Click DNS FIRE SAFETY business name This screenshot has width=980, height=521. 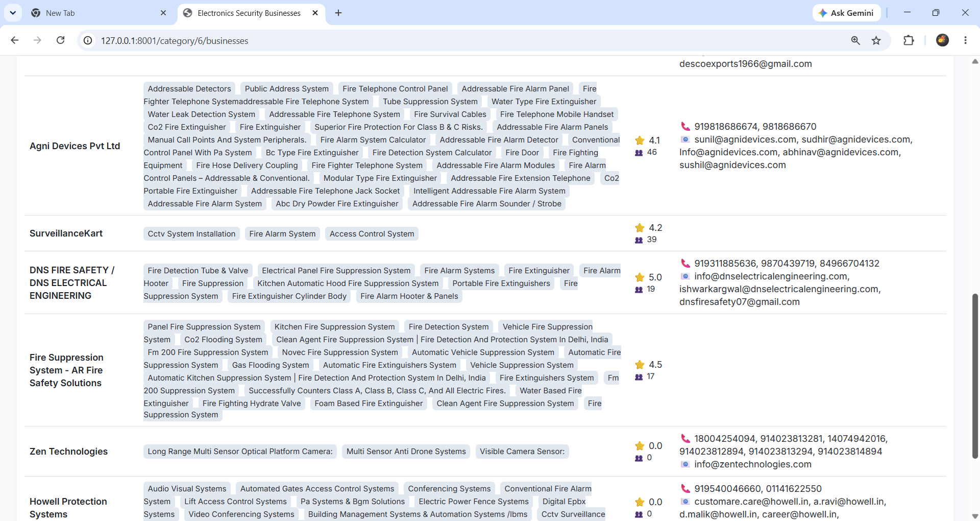(72, 282)
